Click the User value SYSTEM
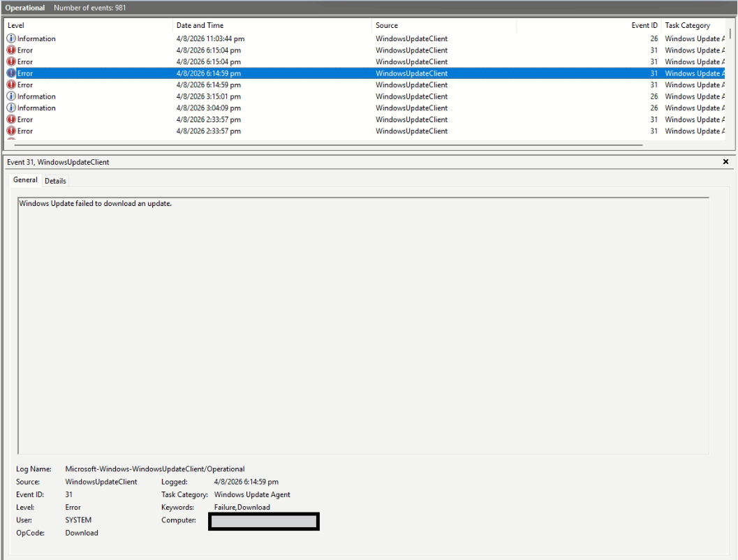The height and width of the screenshot is (560, 738). [x=78, y=520]
